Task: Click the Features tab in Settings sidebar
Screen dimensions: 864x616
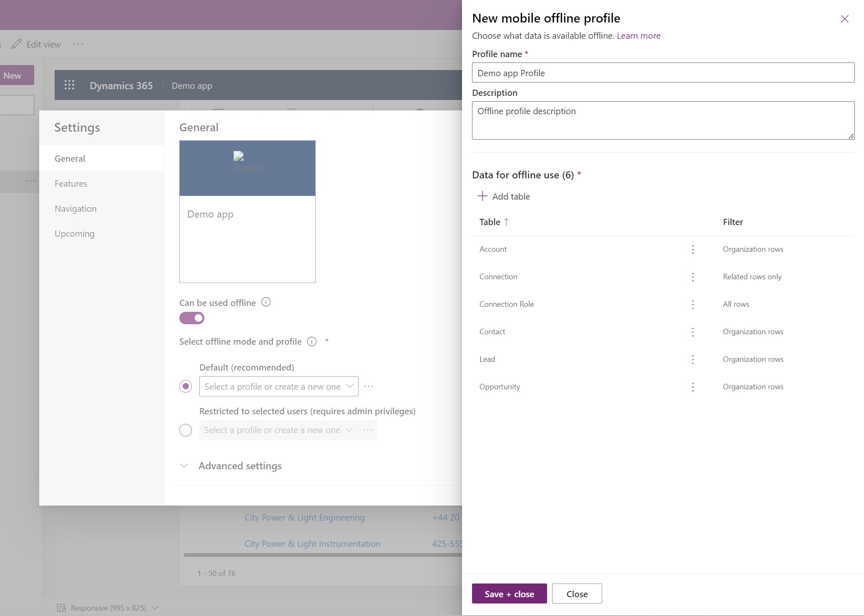Action: click(70, 183)
